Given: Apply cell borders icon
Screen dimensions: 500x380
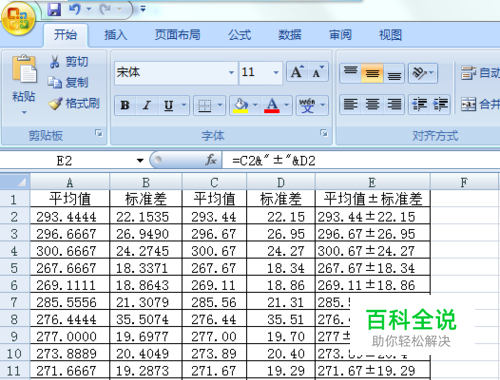Looking at the screenshot, I should 205,105.
